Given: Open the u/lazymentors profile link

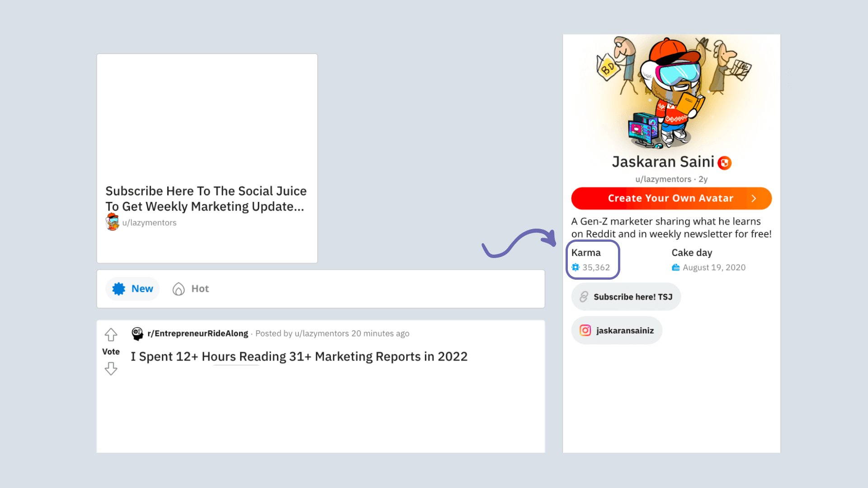Looking at the screenshot, I should coord(149,222).
